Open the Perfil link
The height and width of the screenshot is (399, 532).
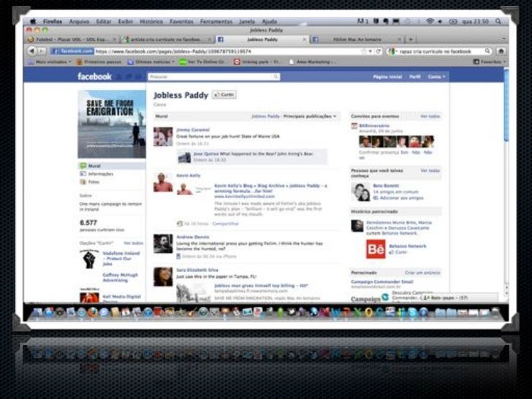coord(414,77)
